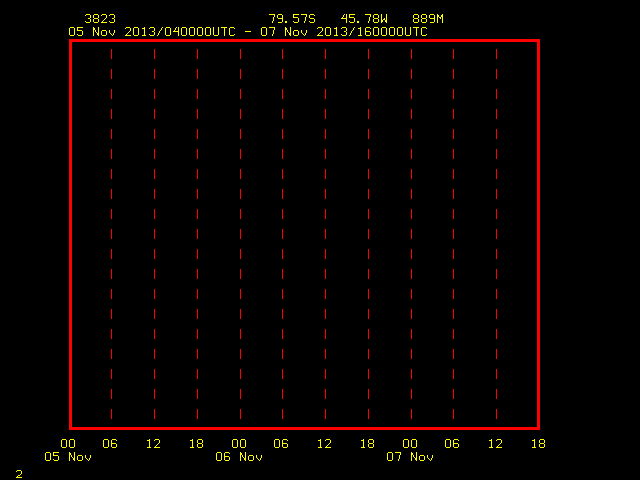Click the start time 05 Nov 2013/040000UTC
This screenshot has width=640, height=480.
[152, 32]
